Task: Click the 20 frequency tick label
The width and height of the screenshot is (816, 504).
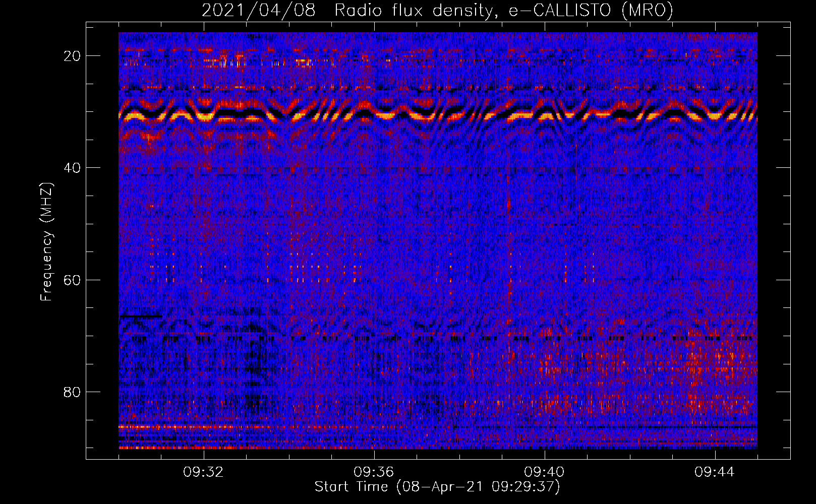Action: click(72, 56)
